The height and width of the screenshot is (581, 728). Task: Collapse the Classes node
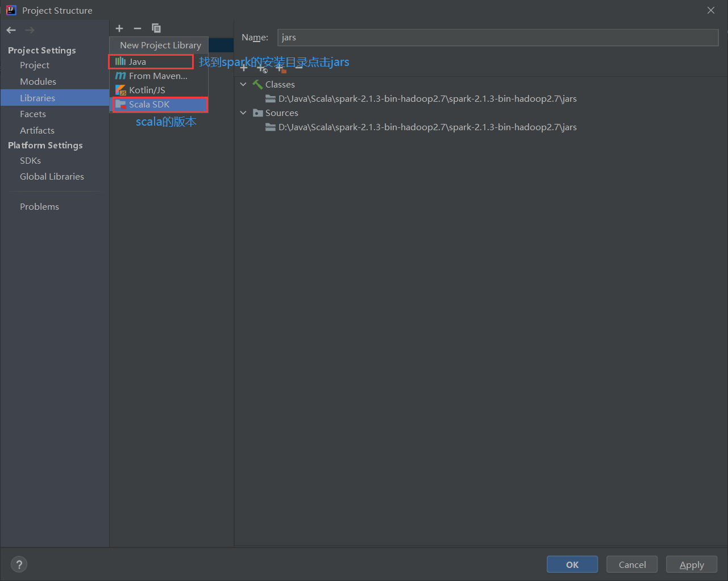[243, 84]
